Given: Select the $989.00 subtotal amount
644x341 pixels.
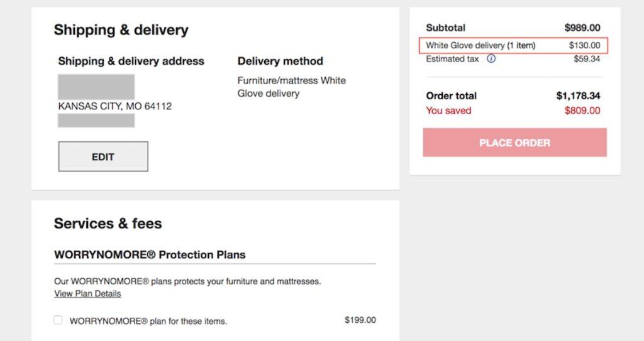Looking at the screenshot, I should coord(582,28).
